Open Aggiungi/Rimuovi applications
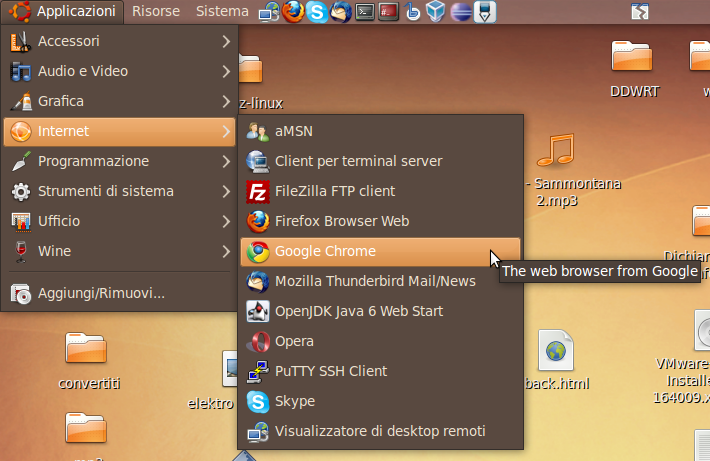The width and height of the screenshot is (710, 461). pos(120,293)
